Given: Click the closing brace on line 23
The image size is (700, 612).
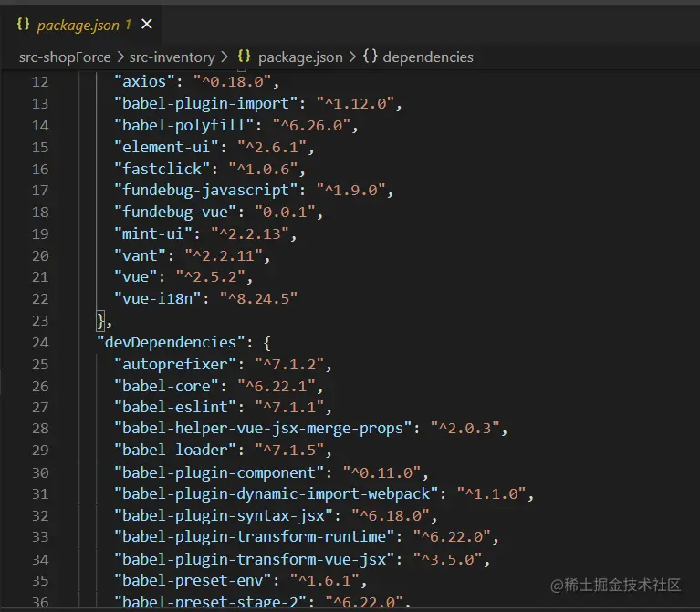Looking at the screenshot, I should tap(101, 321).
